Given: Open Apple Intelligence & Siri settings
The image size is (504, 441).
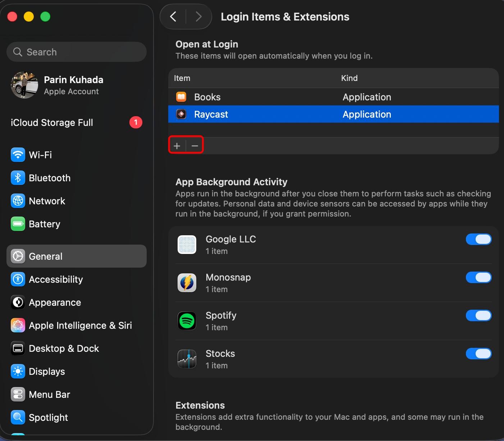Looking at the screenshot, I should [x=77, y=326].
